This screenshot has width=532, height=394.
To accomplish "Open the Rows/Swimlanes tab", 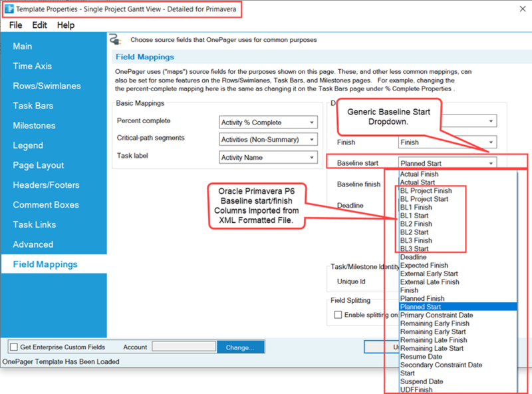I will [x=47, y=86].
